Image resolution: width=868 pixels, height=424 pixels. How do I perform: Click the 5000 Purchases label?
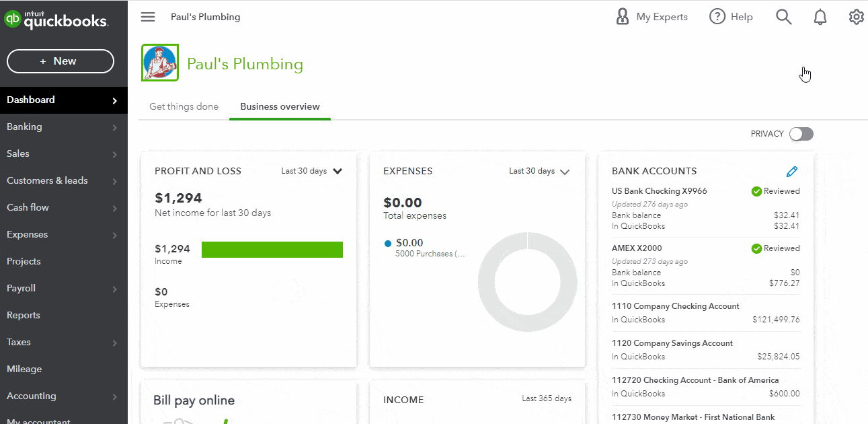(430, 254)
